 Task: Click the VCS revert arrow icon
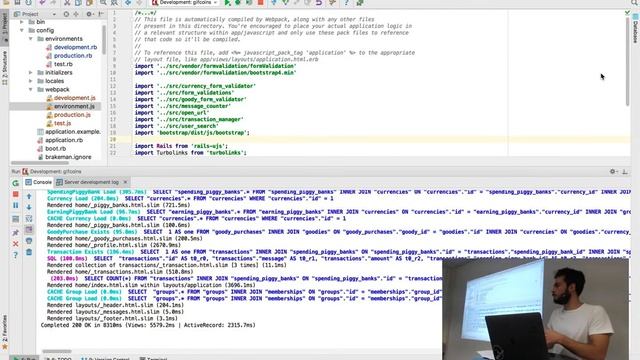(319, 3)
